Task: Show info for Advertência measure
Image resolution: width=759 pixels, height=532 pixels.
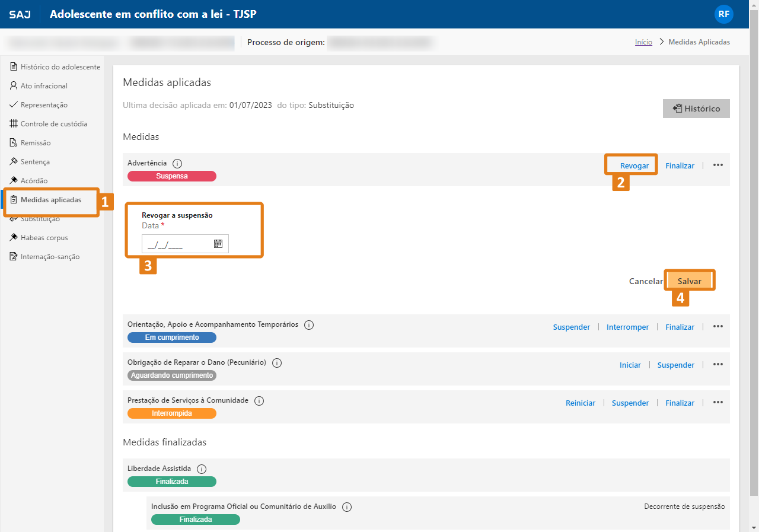Action: [x=177, y=163]
